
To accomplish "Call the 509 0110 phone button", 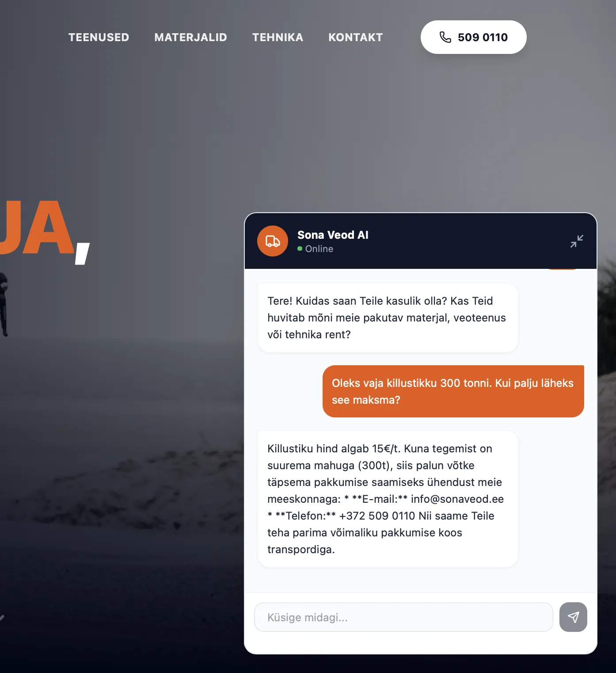I will point(474,37).
